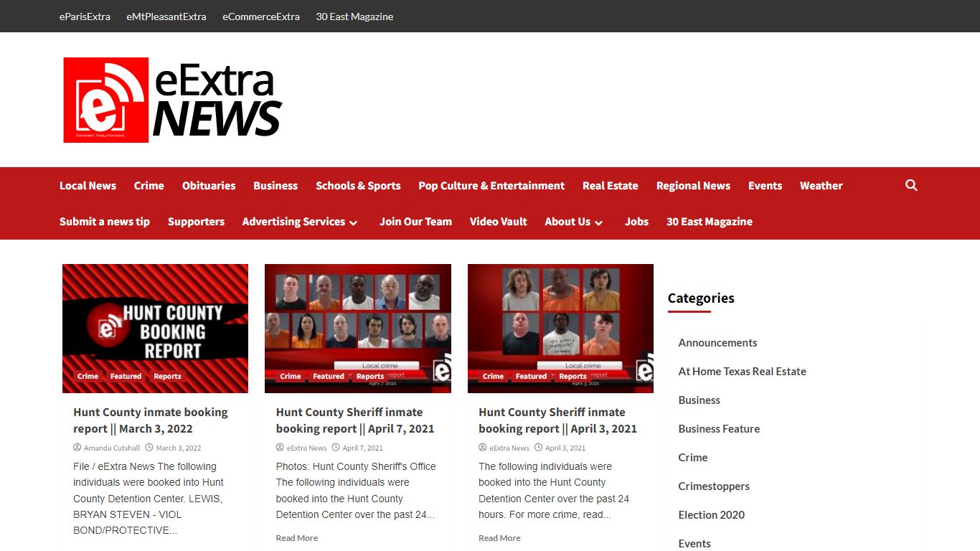This screenshot has height=551, width=980.
Task: Open Weather menu item
Action: (821, 186)
